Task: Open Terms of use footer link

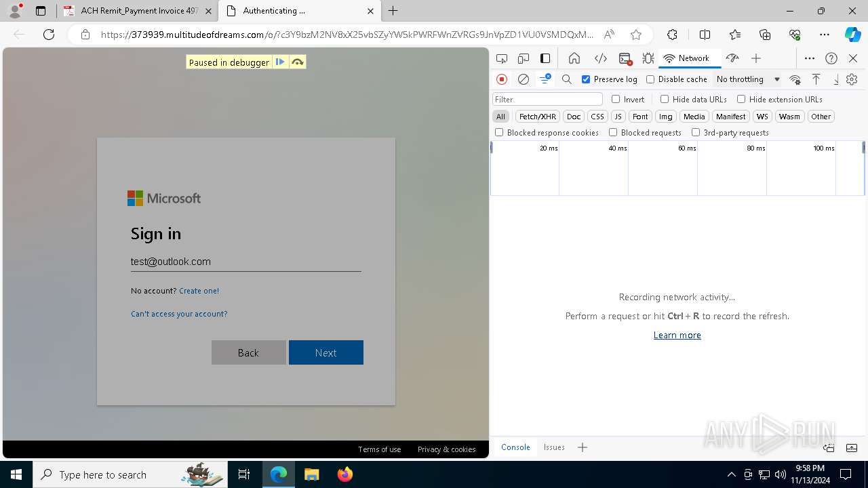Action: pyautogui.click(x=379, y=449)
